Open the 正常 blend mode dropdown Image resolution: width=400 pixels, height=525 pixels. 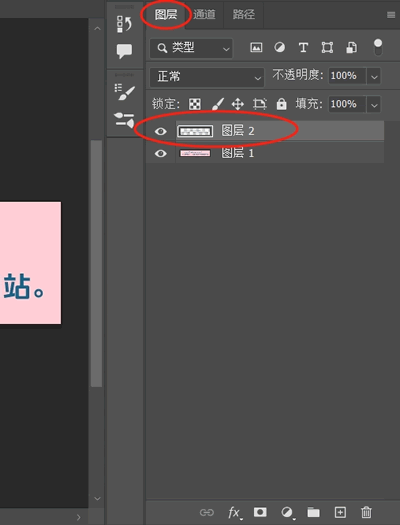click(x=207, y=77)
